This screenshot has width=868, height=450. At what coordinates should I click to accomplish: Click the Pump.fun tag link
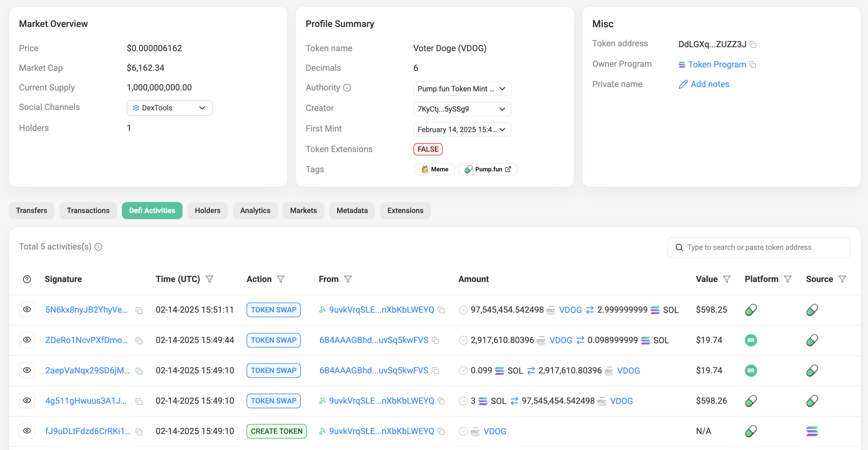point(488,169)
